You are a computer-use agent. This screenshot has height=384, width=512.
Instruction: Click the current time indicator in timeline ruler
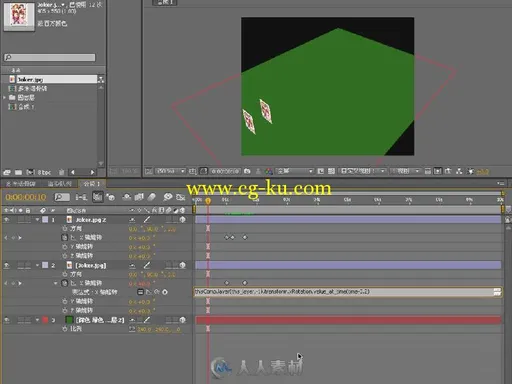208,201
